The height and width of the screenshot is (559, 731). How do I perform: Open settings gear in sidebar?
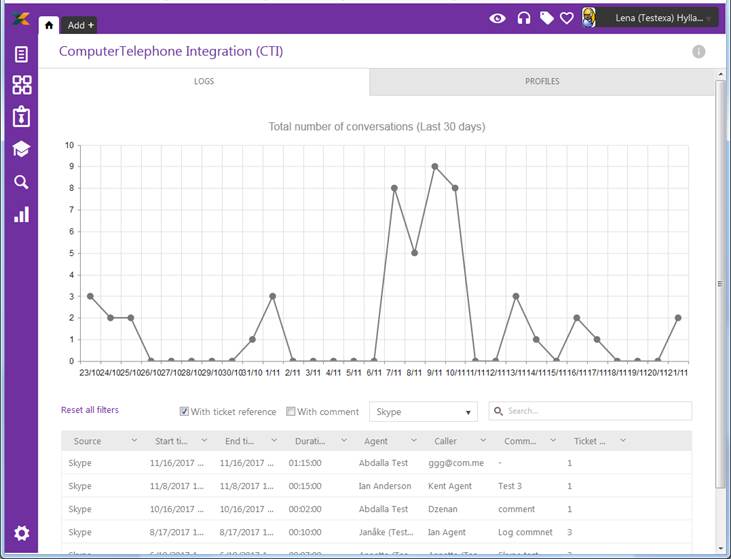[x=21, y=533]
